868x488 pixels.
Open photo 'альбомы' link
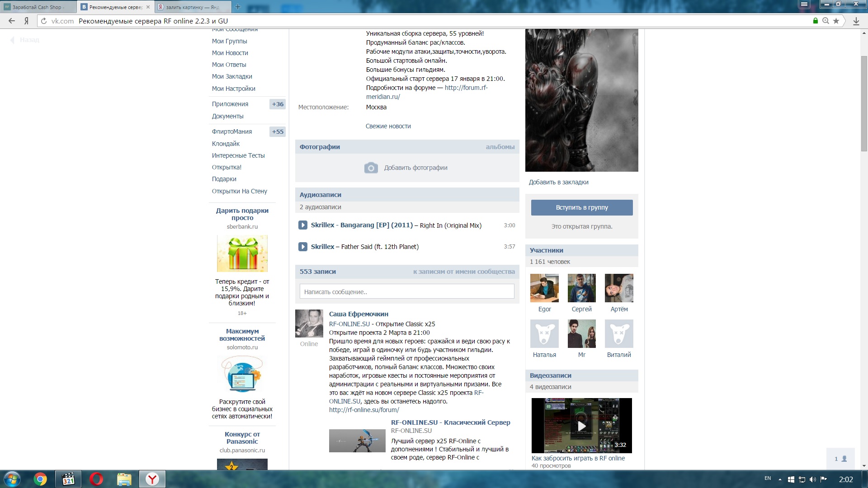point(500,147)
